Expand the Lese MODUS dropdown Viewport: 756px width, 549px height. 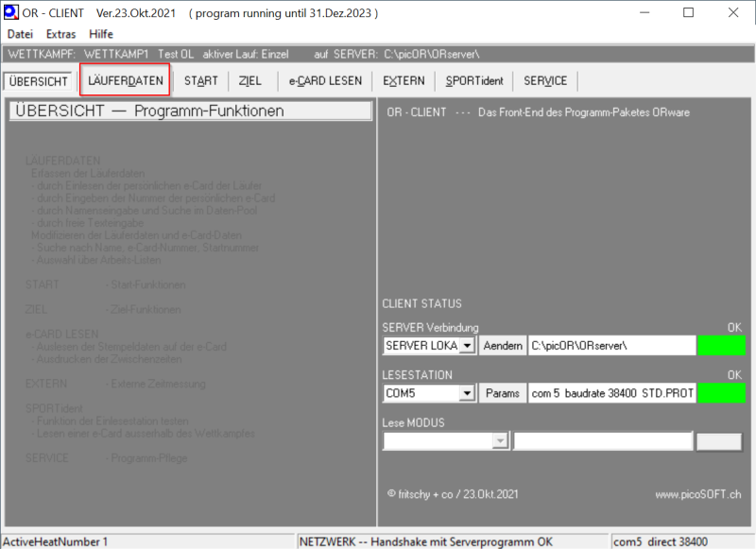pyautogui.click(x=500, y=441)
